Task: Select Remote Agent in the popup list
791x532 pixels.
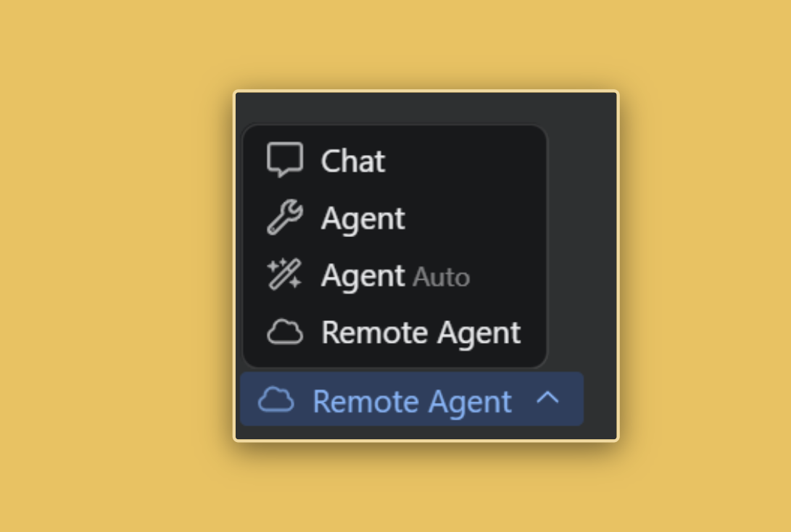Action: coord(394,332)
